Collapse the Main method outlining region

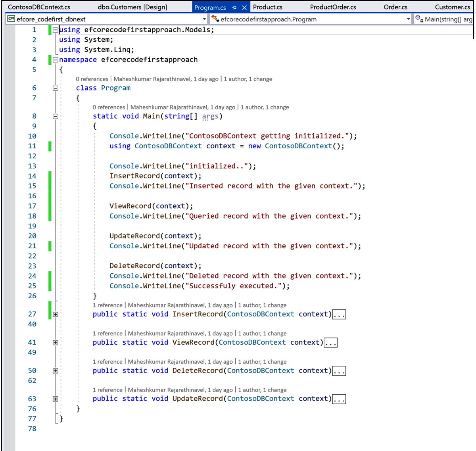56,116
